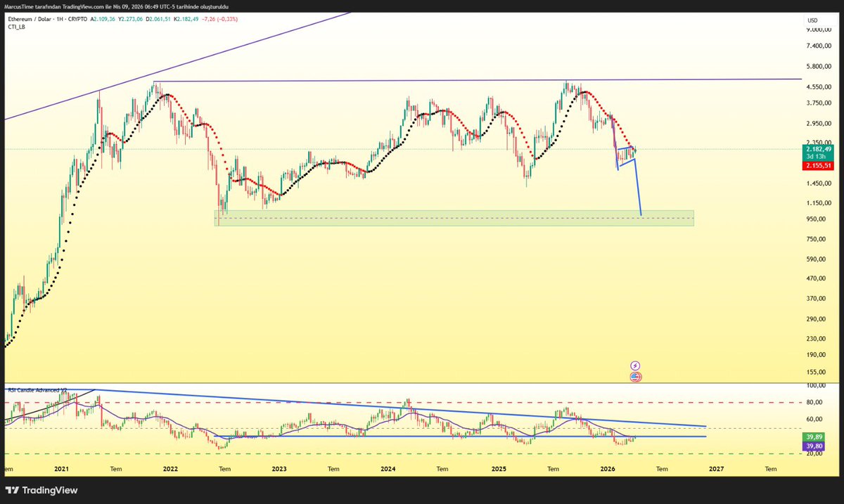The image size is (844, 504).
Task: Click the 7.400,00 price axis label
Action: pos(820,46)
